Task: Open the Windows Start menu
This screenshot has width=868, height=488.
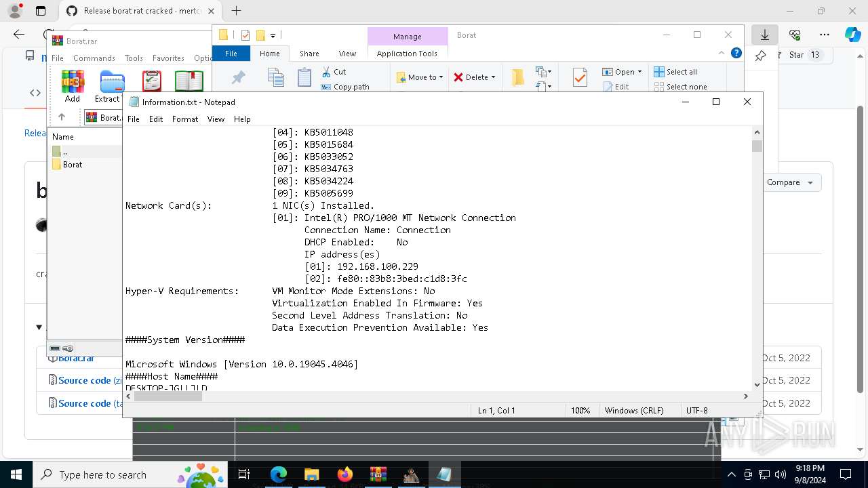Action: coord(16,474)
